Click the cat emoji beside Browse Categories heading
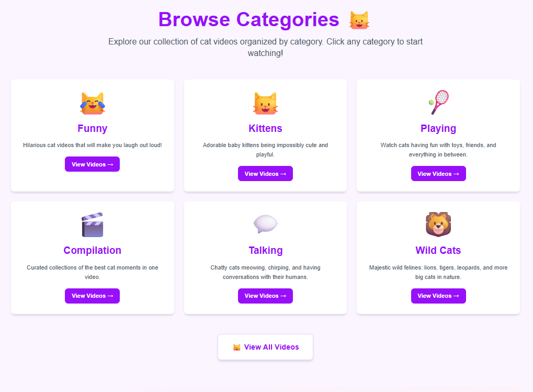 [359, 20]
